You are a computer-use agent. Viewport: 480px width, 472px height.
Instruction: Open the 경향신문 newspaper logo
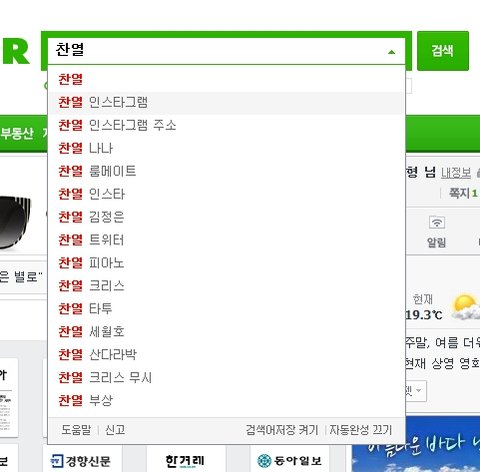[80, 461]
